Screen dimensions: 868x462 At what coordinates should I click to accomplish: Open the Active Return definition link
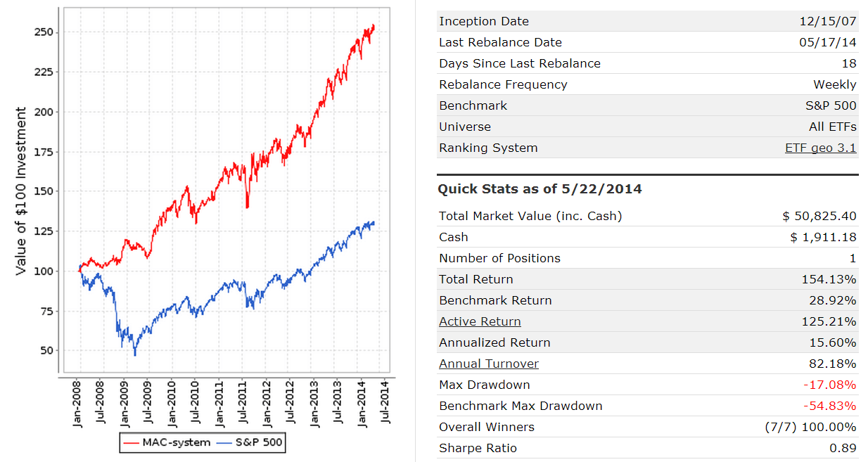(x=480, y=321)
